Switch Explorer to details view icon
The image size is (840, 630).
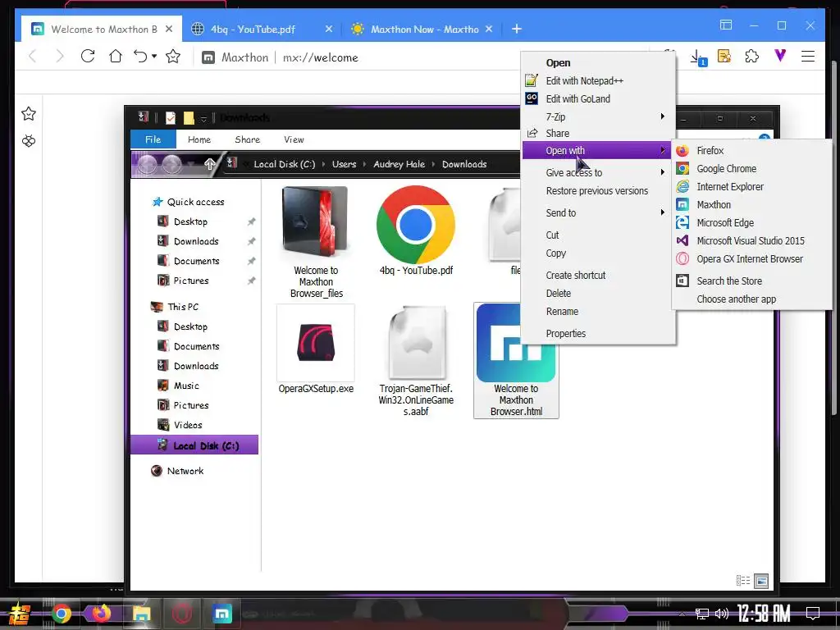pyautogui.click(x=743, y=581)
